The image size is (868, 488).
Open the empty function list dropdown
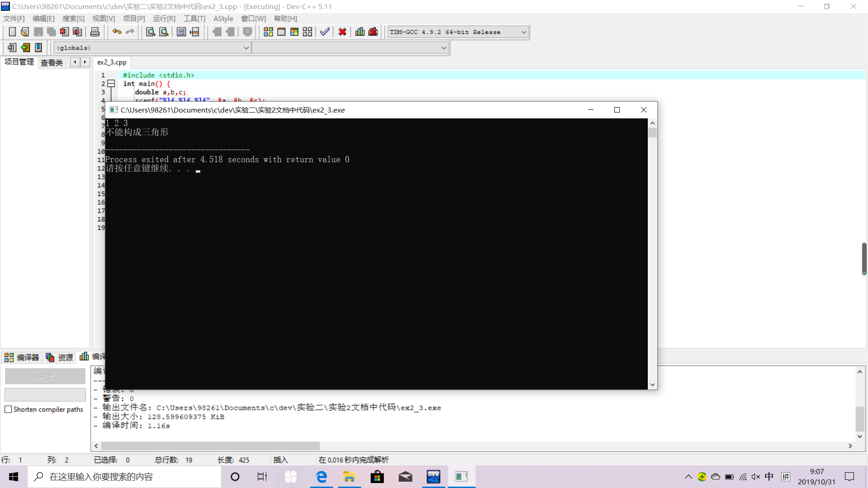[444, 48]
